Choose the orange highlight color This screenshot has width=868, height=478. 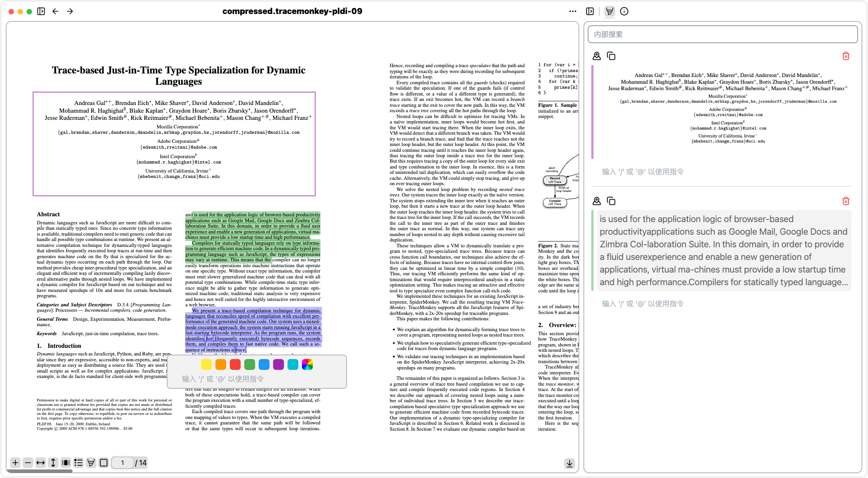click(221, 364)
